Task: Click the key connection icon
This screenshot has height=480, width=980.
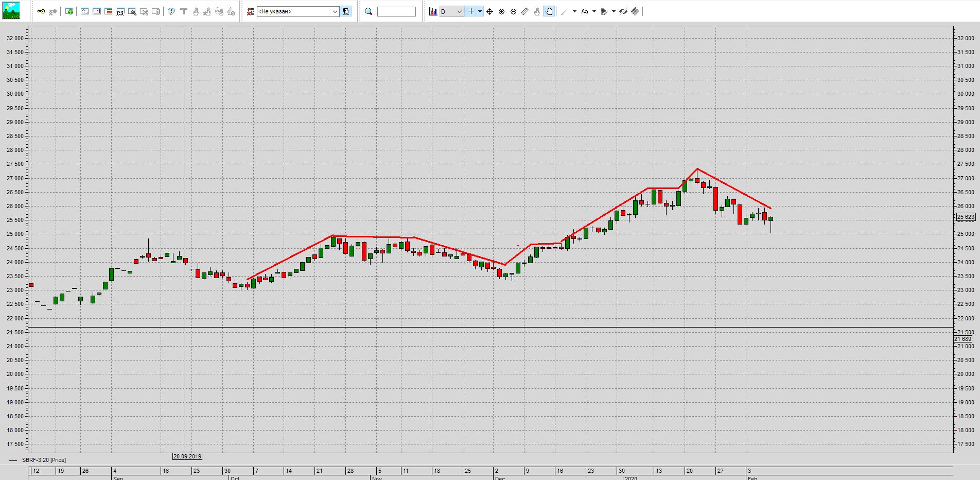Action: point(41,11)
